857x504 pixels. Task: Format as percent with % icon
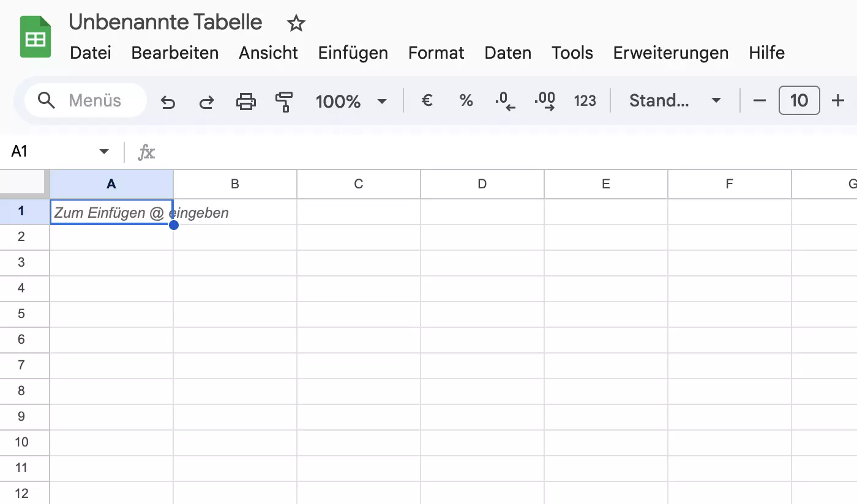[x=466, y=101]
